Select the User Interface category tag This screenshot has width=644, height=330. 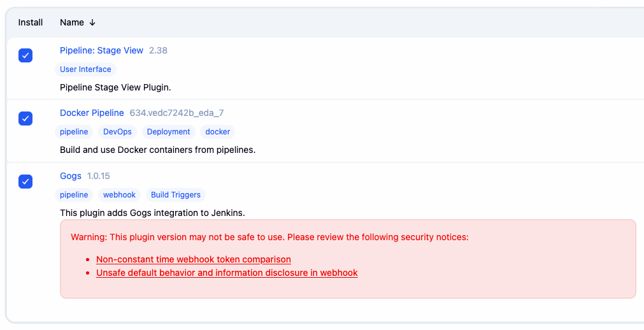85,69
